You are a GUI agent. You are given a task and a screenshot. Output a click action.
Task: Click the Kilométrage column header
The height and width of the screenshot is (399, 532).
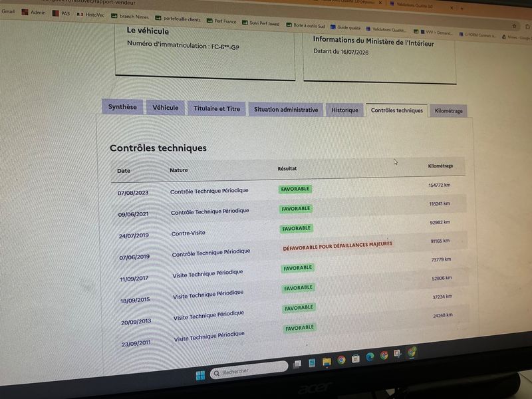[x=440, y=166]
